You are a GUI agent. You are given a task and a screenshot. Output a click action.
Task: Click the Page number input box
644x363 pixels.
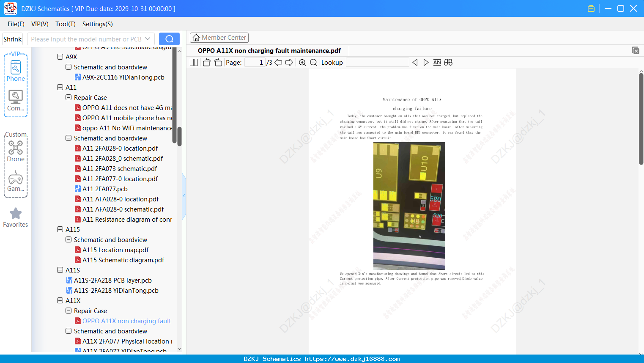click(255, 63)
